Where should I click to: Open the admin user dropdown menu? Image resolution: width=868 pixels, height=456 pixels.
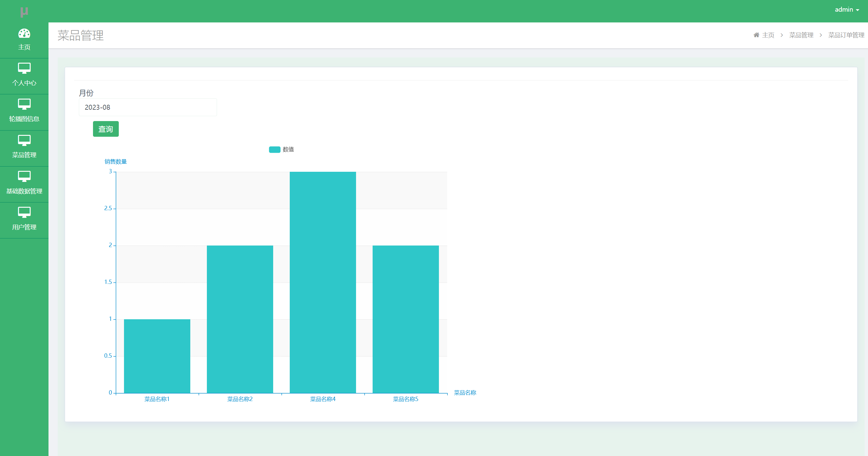click(847, 10)
